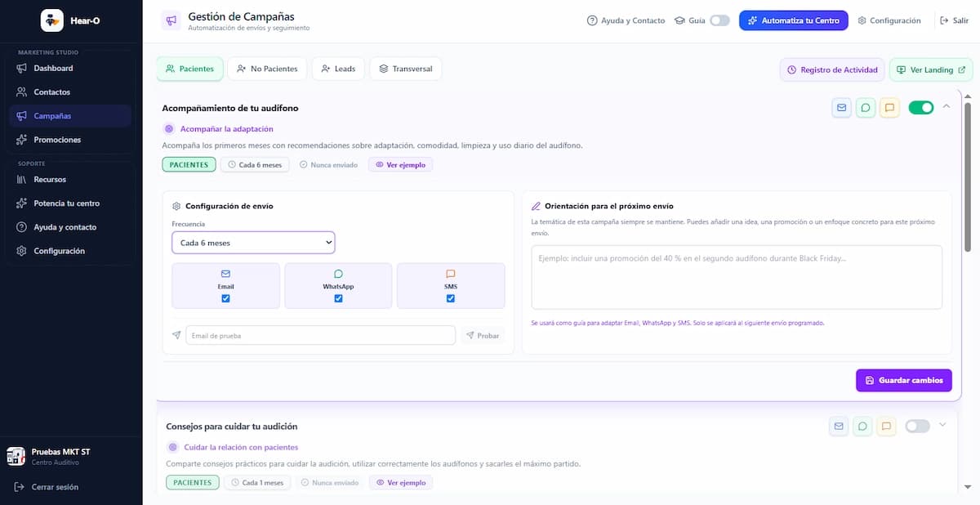Toggle the Guía switch in header

coord(719,20)
